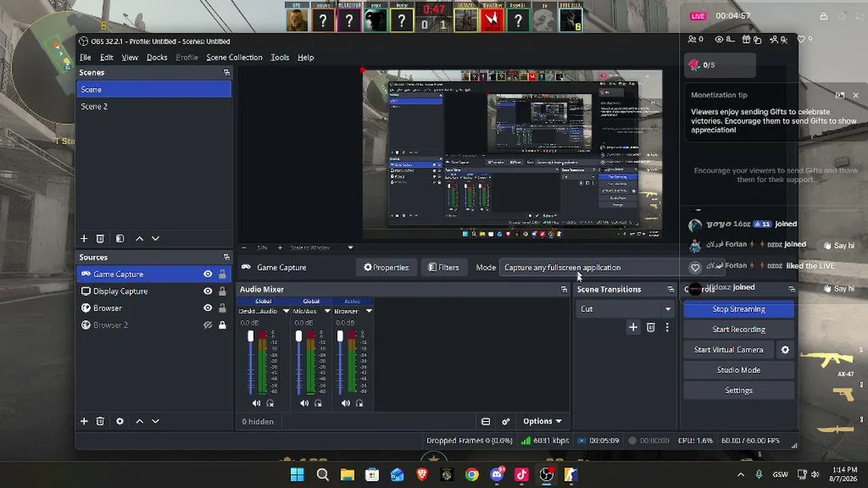
Task: Hide the Game Capture source with the eye
Action: tap(208, 274)
